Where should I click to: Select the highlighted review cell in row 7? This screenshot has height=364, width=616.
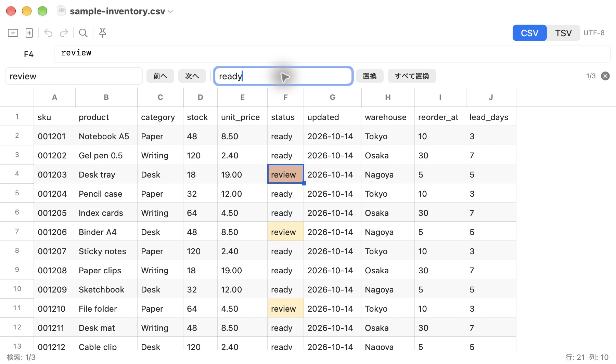[285, 231]
